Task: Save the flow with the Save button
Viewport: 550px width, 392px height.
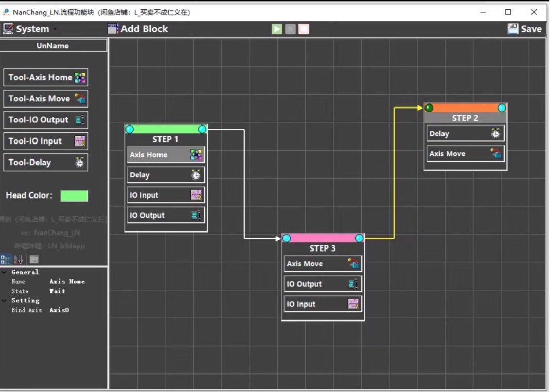Action: (x=525, y=29)
